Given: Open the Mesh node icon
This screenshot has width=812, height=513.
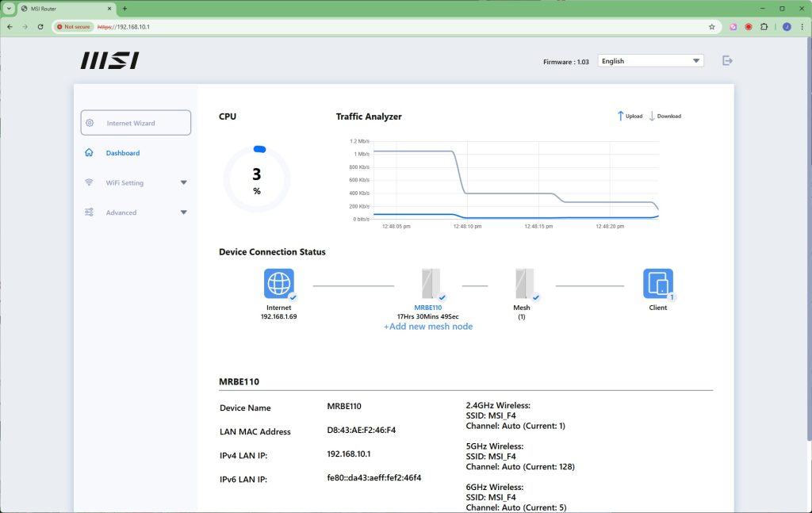Looking at the screenshot, I should pyautogui.click(x=521, y=283).
